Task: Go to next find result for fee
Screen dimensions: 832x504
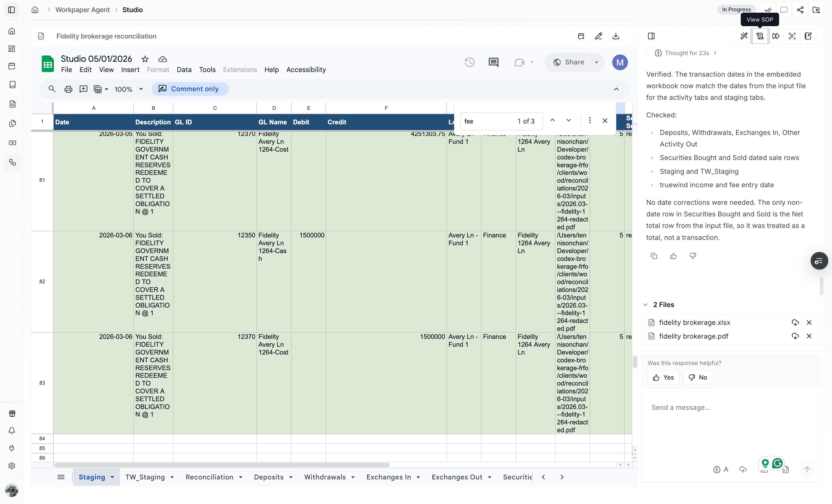Action: pyautogui.click(x=569, y=121)
